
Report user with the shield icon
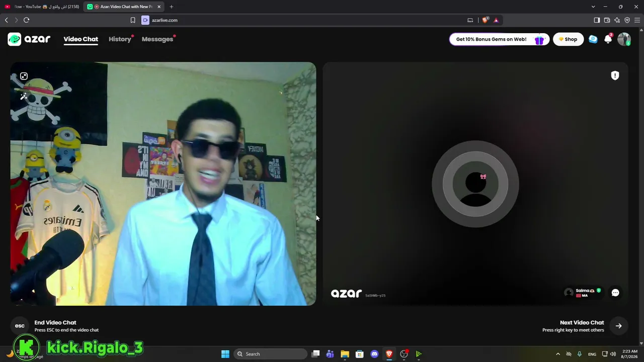coord(615,75)
